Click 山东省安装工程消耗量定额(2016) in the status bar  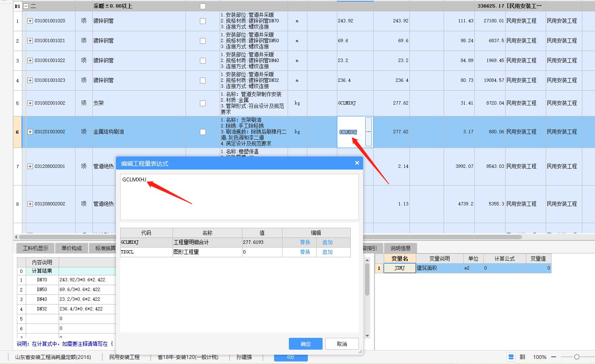(x=53, y=357)
